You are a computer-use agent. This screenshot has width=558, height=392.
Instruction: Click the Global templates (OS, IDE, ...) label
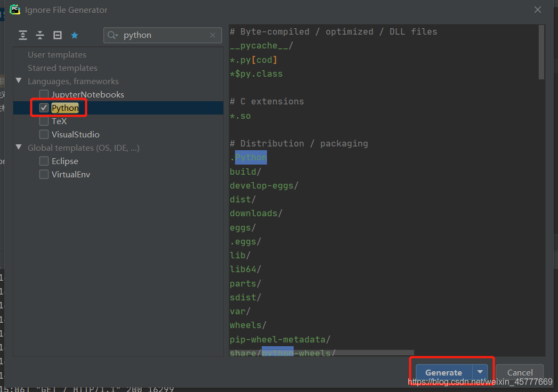click(x=84, y=148)
